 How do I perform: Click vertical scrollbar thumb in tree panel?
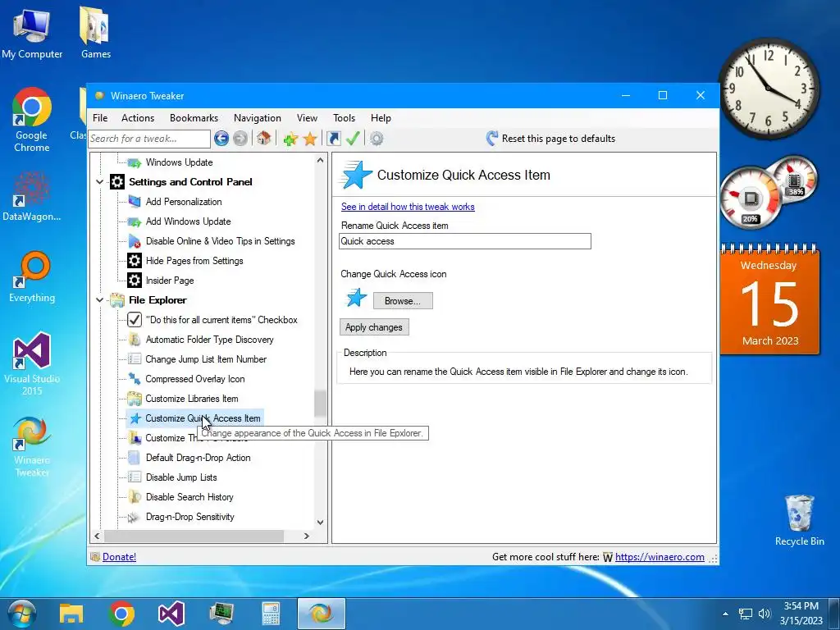pos(320,404)
